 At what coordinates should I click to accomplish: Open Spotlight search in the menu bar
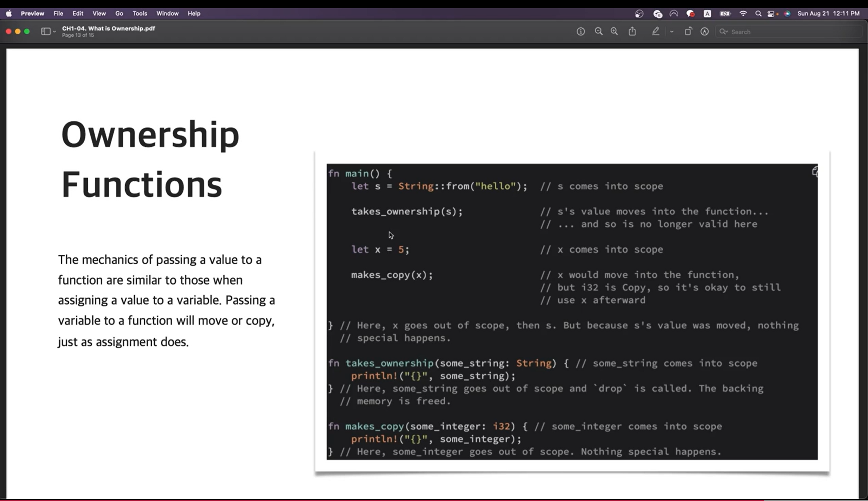758,14
